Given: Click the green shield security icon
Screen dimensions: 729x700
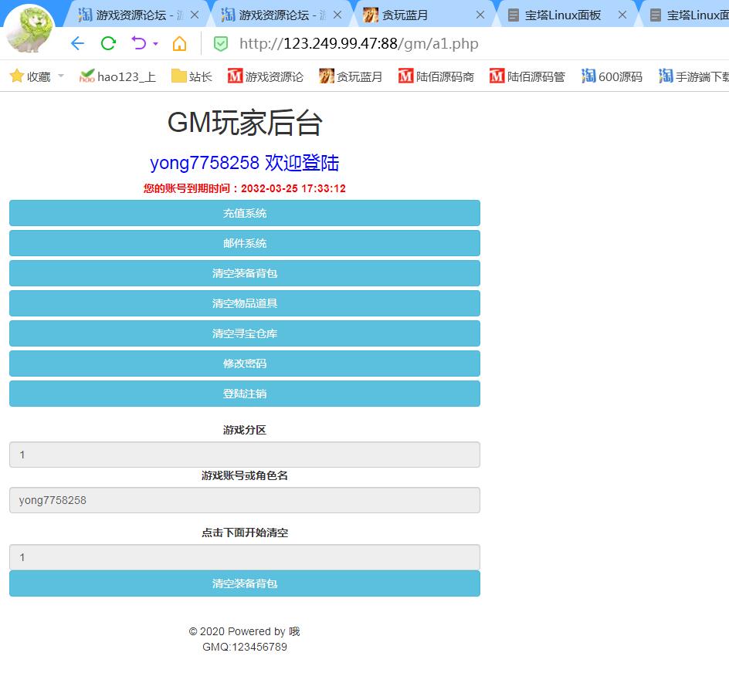Looking at the screenshot, I should click(221, 44).
